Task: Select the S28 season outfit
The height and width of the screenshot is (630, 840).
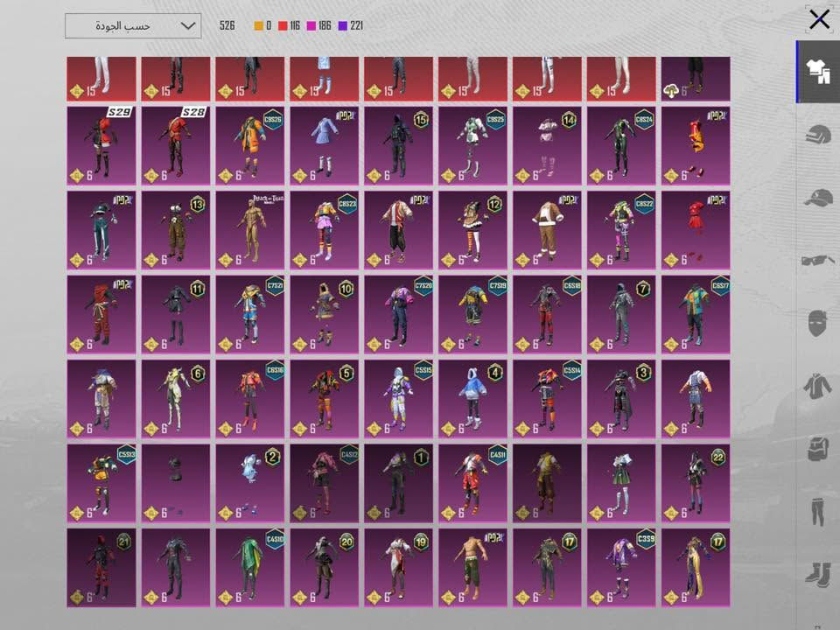Action: click(176, 146)
